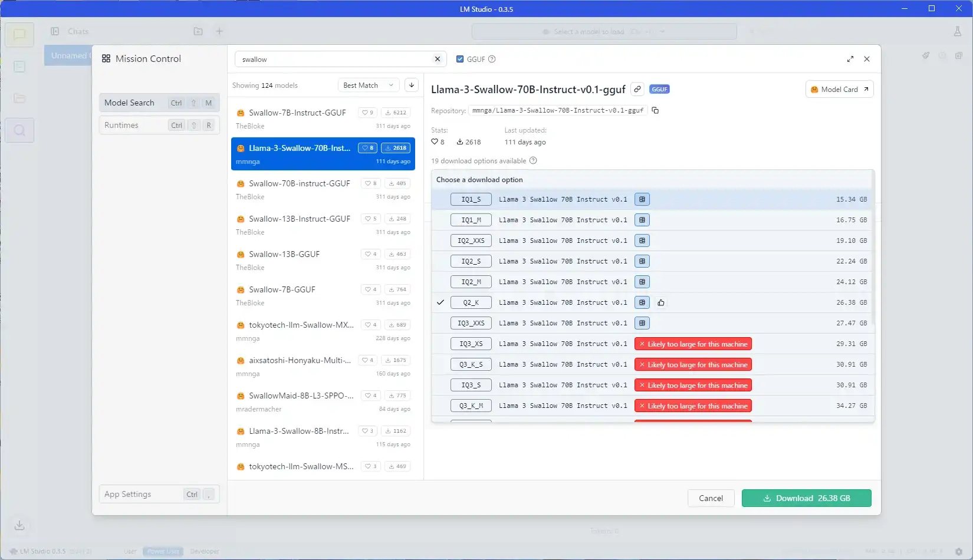Click the GGUF help question mark icon
Image resolution: width=973 pixels, height=560 pixels.
[492, 59]
